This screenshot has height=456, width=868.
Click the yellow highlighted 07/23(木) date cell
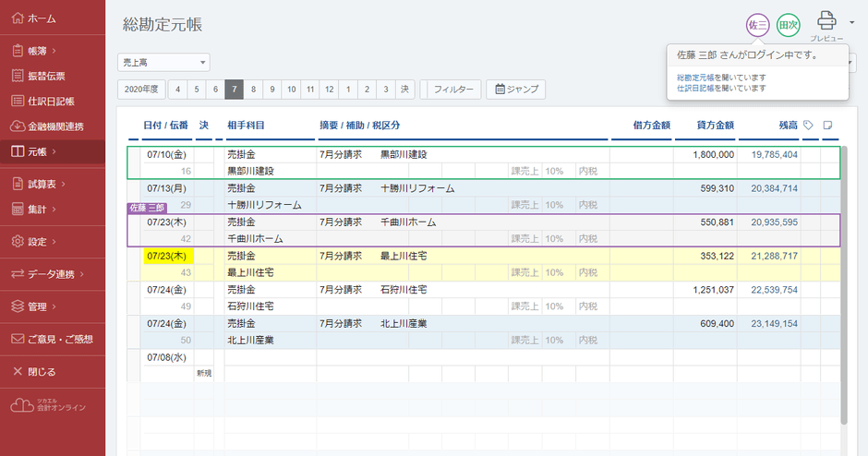pos(167,256)
